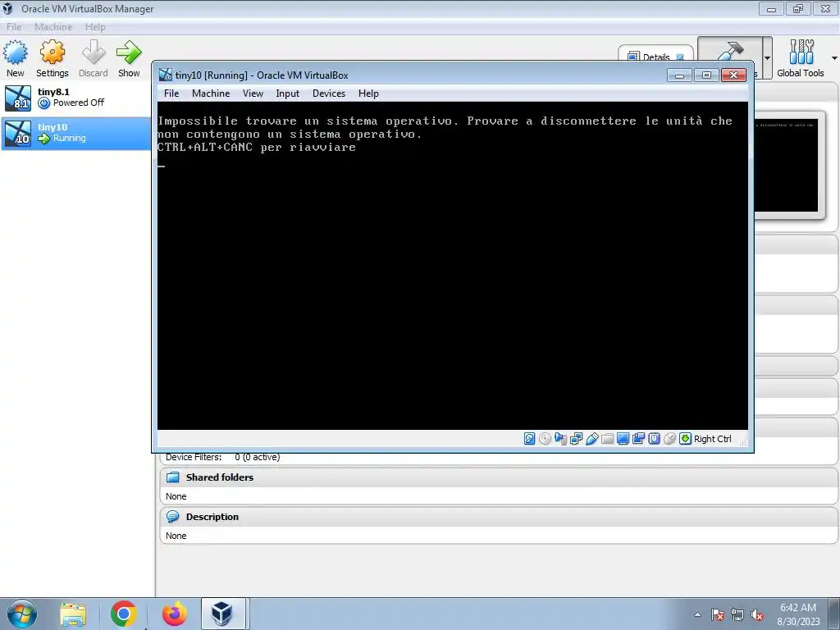Click inside the tiny10 VM black screen

coord(453,265)
